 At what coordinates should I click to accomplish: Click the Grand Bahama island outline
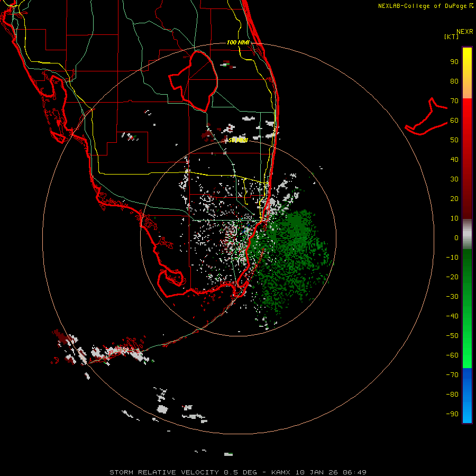tap(426, 116)
